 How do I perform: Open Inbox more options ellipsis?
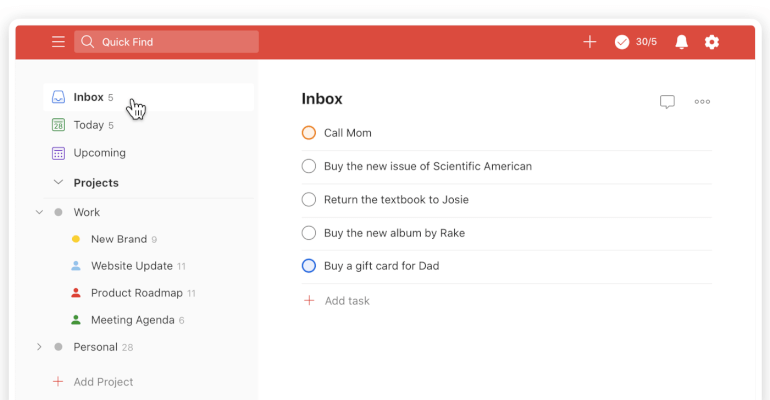pos(702,102)
